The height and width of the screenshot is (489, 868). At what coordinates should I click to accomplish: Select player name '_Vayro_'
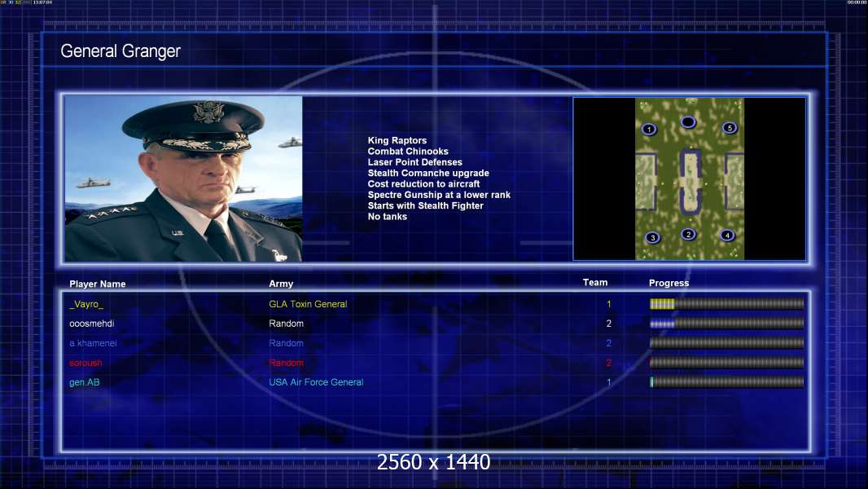86,304
